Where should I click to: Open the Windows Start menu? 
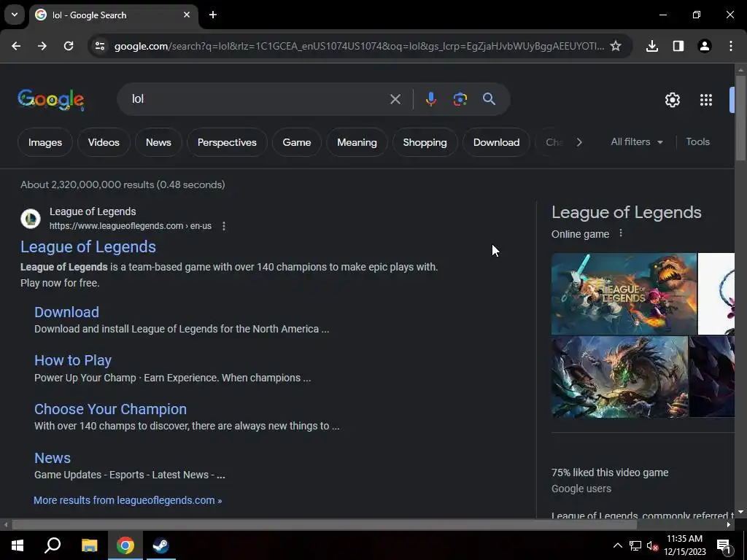tap(18, 545)
